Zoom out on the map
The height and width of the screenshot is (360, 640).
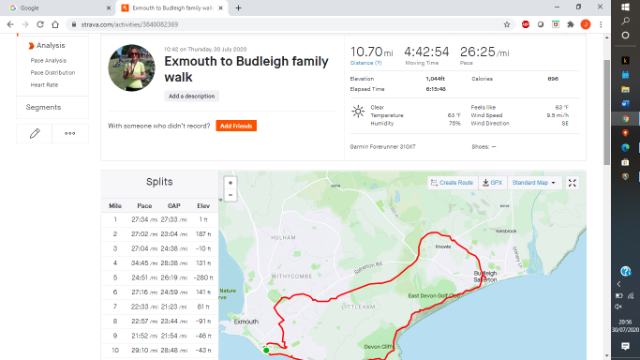[230, 195]
